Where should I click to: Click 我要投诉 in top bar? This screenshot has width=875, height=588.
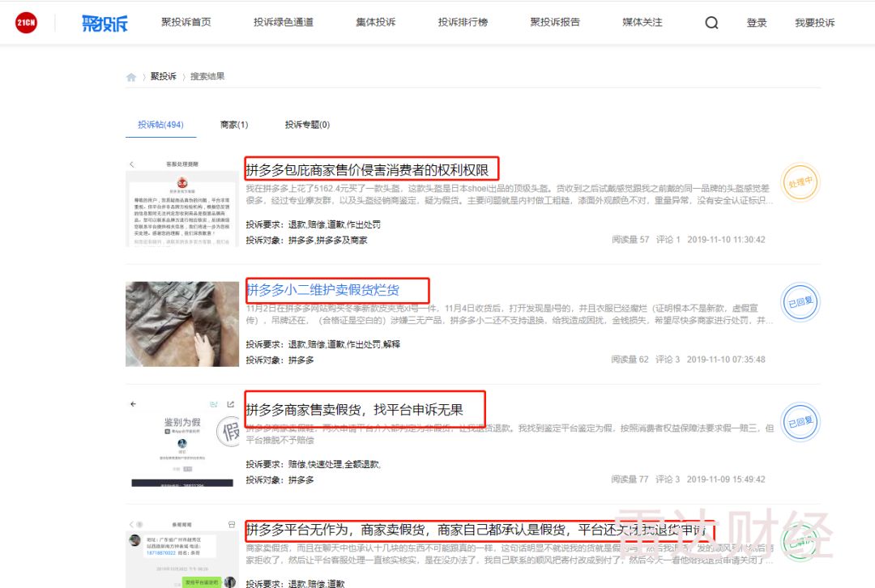[x=815, y=23]
